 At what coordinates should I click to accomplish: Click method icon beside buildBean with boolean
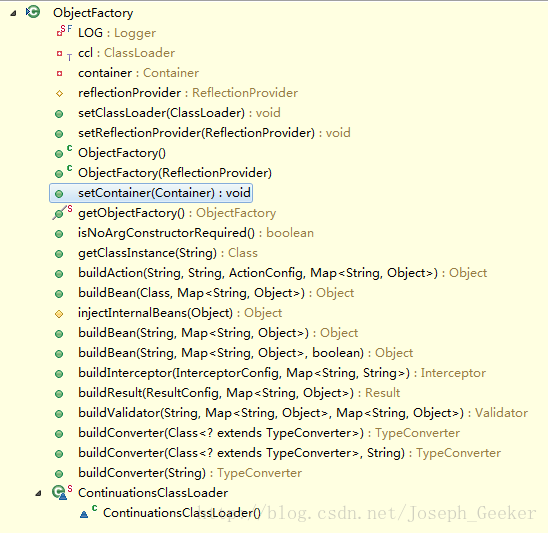coord(59,354)
